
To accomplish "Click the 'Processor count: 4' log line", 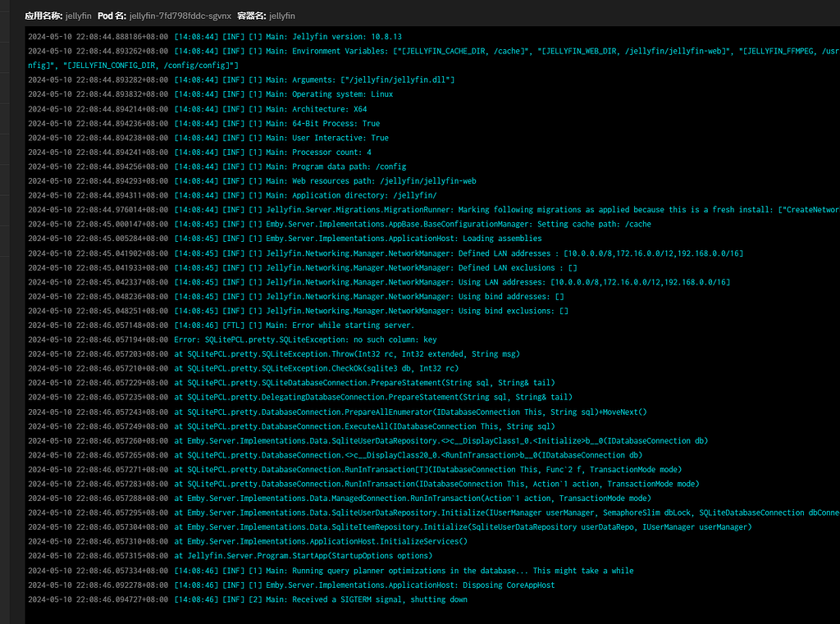I will pos(200,153).
